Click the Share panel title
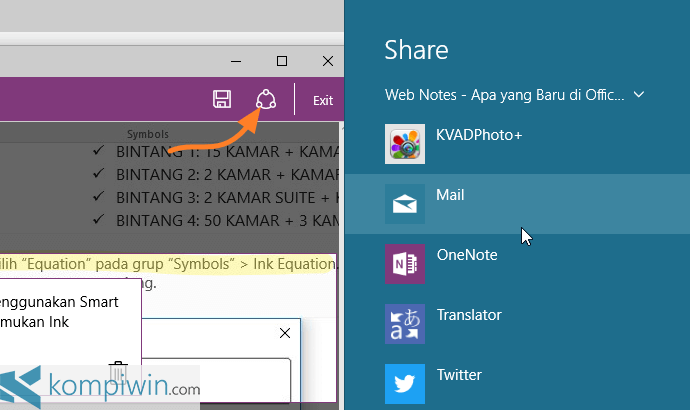This screenshot has height=410, width=690. click(416, 50)
